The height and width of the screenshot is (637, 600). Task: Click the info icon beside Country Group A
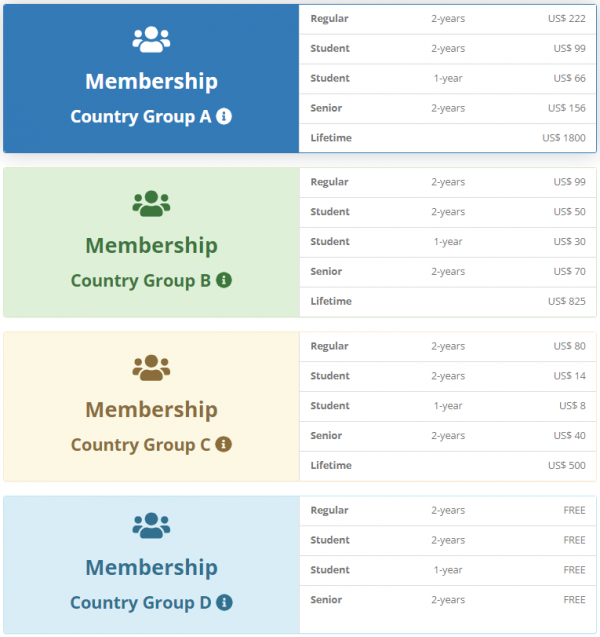[x=224, y=117]
